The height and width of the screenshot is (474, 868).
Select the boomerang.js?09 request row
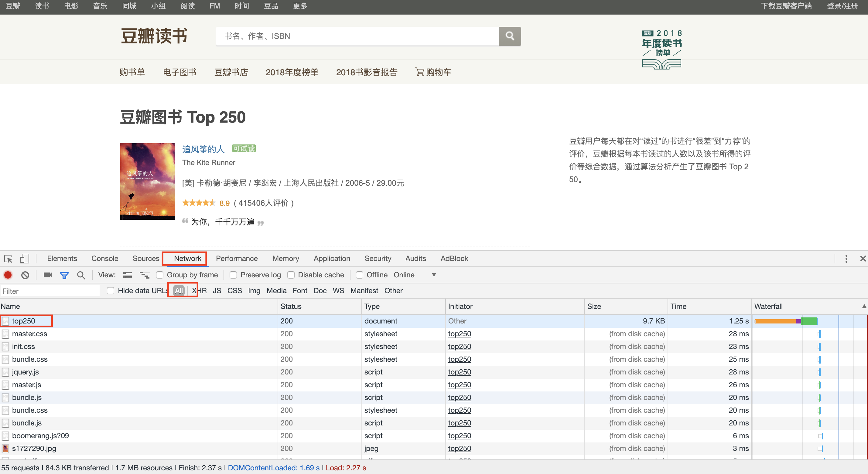pos(434,436)
